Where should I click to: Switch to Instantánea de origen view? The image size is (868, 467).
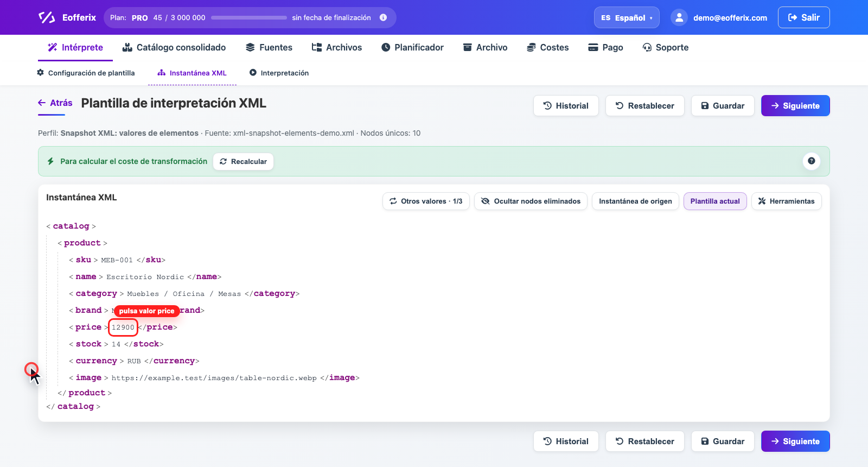635,201
